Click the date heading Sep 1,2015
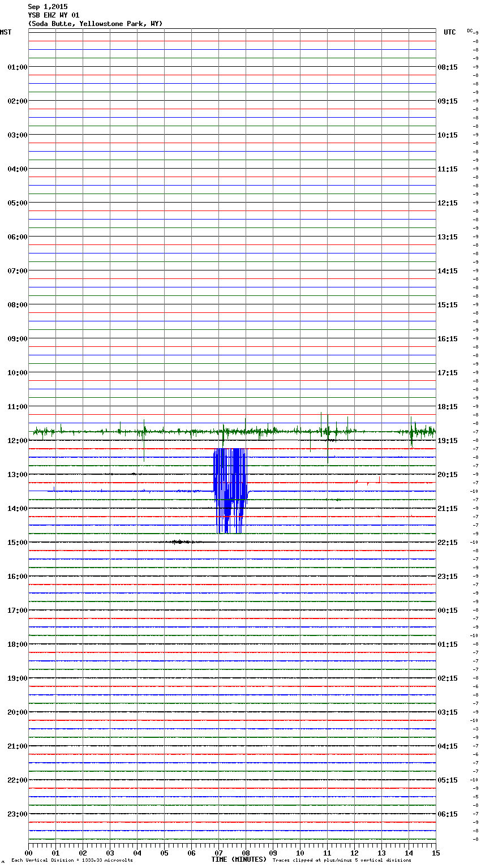The width and height of the screenshot is (481, 868). click(x=48, y=7)
